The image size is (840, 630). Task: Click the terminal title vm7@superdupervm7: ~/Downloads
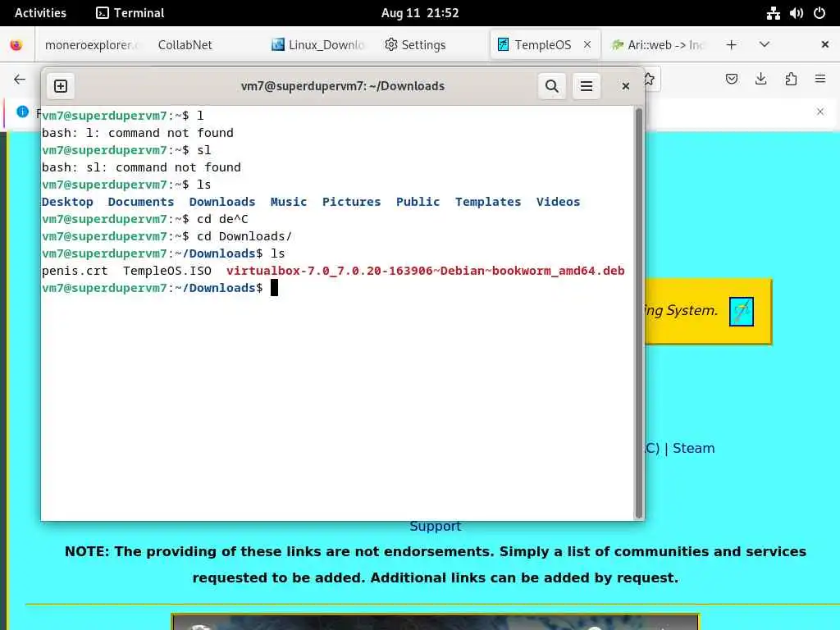[x=343, y=86]
